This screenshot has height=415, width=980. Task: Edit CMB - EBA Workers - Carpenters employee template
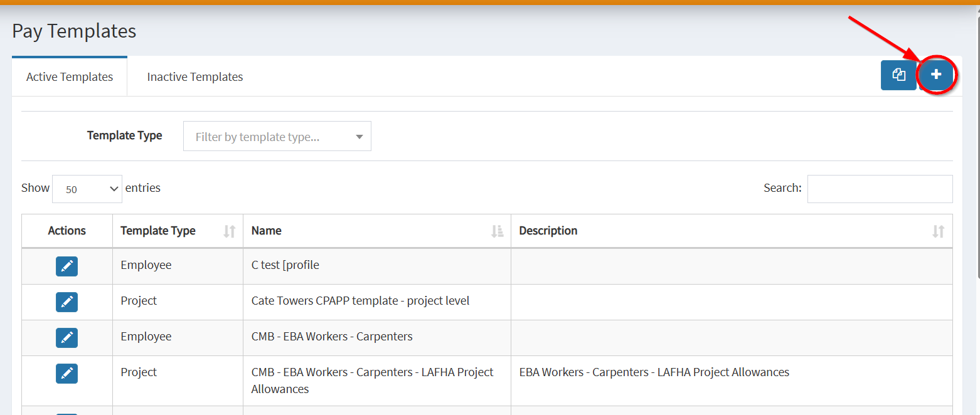tap(67, 338)
